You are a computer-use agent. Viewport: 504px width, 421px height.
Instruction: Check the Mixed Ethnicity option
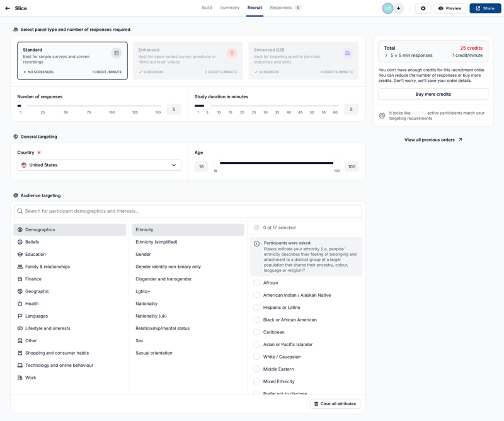click(x=256, y=381)
